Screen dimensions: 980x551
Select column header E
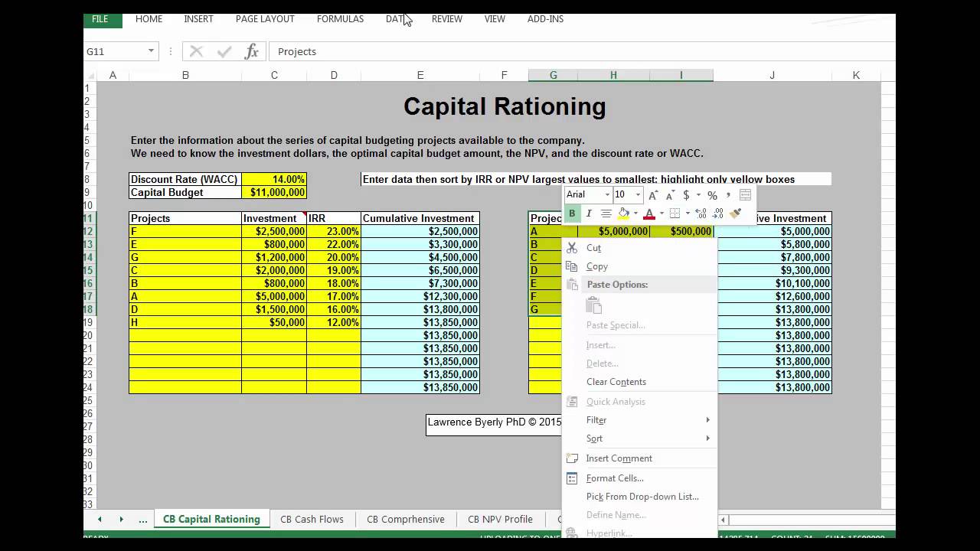(x=420, y=75)
